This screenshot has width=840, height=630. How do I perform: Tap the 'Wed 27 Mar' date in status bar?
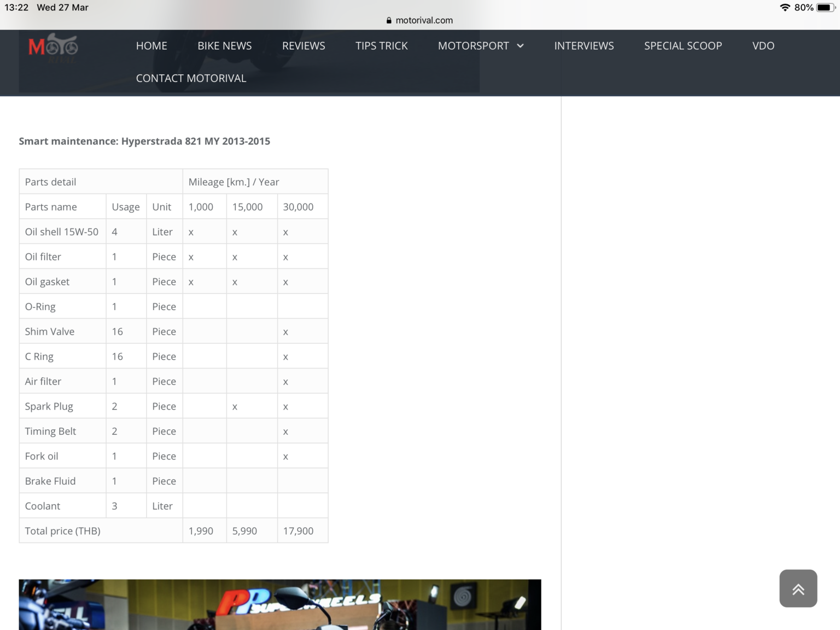[62, 8]
